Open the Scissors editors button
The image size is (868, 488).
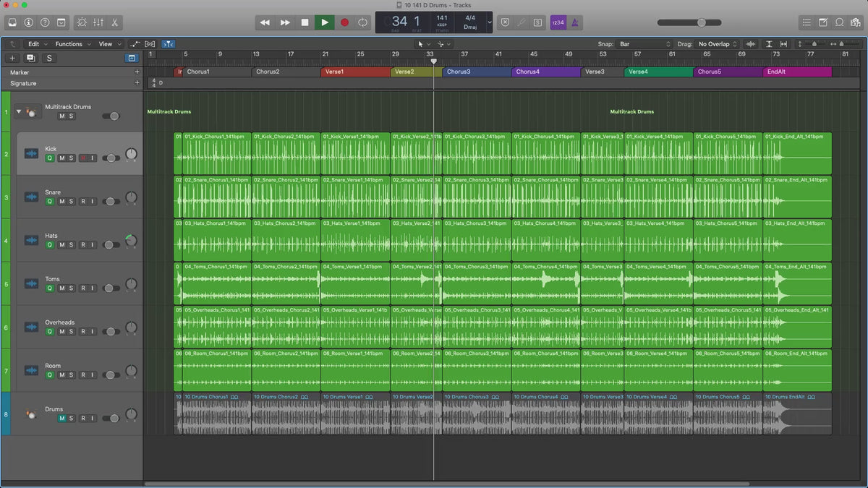[x=116, y=22]
